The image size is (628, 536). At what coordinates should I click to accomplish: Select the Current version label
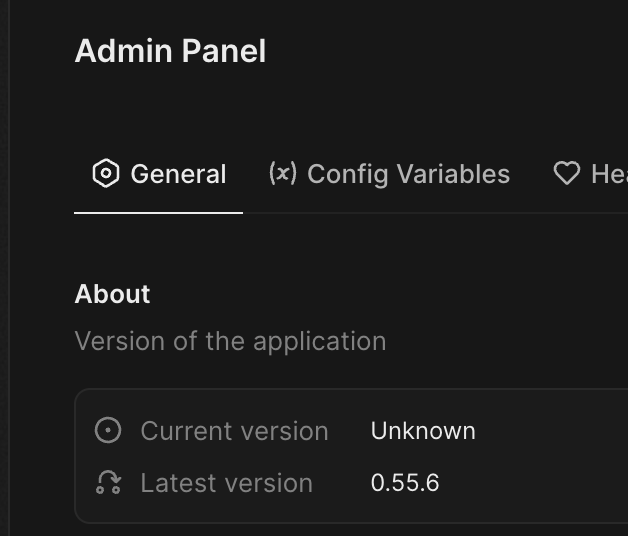coord(234,431)
